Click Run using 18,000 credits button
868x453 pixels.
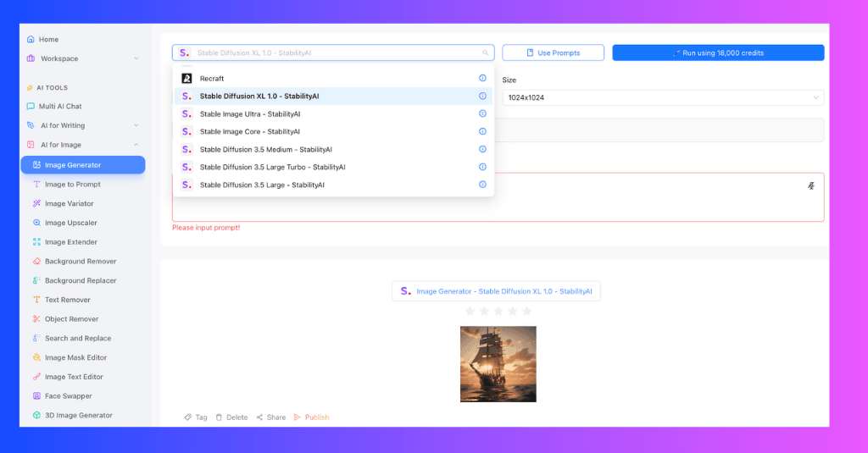click(718, 53)
